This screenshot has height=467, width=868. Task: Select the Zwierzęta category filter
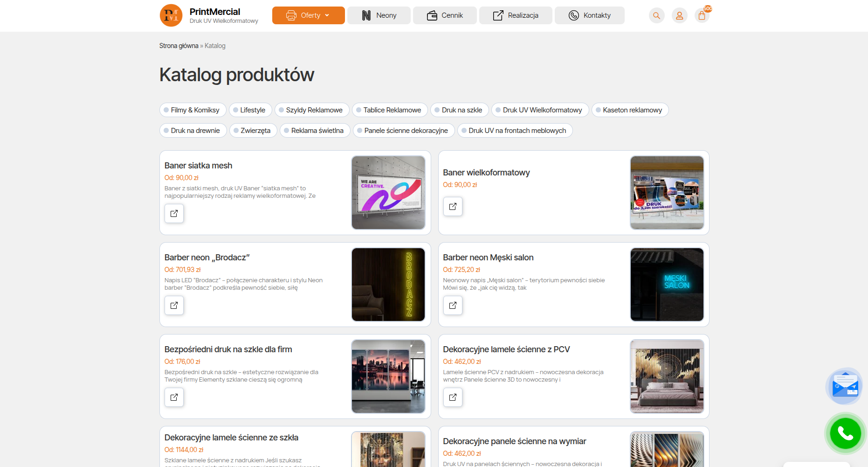(x=253, y=131)
